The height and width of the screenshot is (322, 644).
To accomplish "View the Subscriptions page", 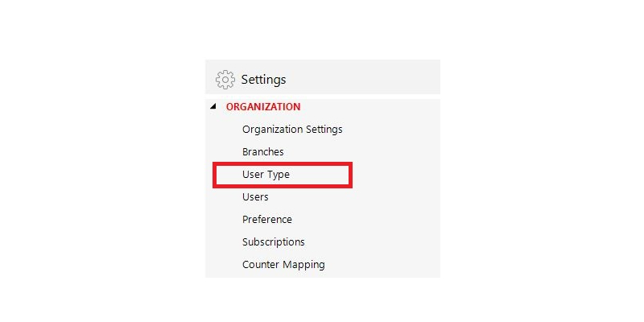I will (274, 242).
